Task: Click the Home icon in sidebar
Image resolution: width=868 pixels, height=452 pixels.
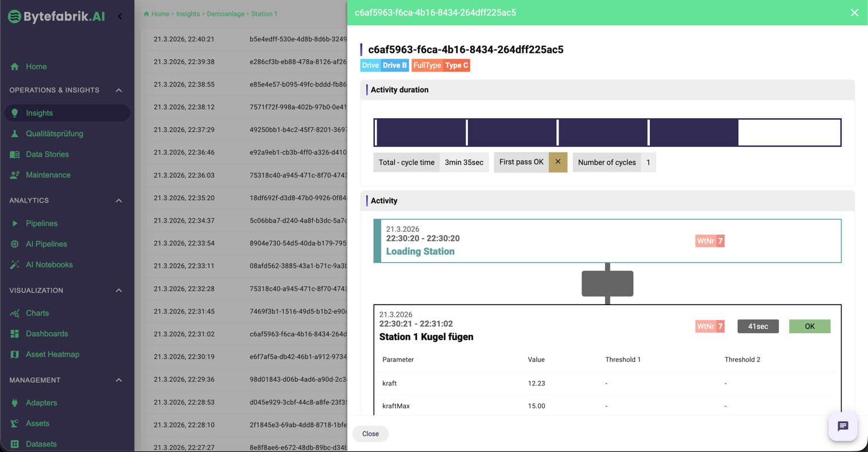Action: coord(15,67)
